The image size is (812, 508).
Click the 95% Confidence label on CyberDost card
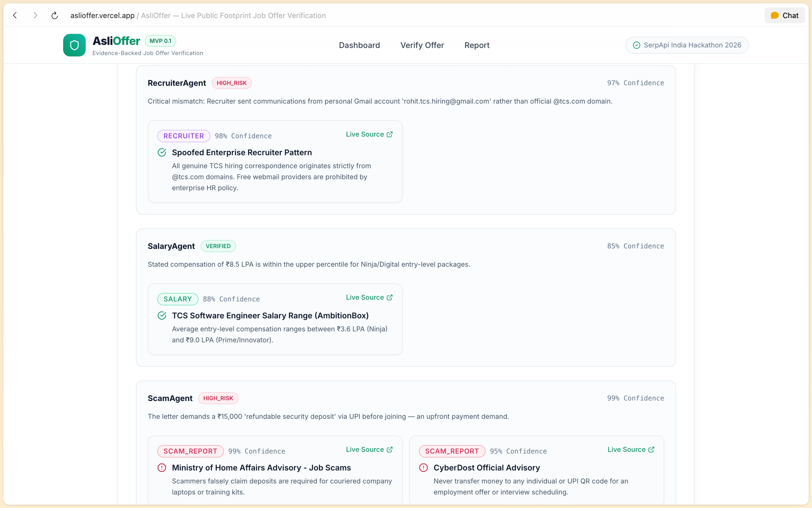[518, 452]
